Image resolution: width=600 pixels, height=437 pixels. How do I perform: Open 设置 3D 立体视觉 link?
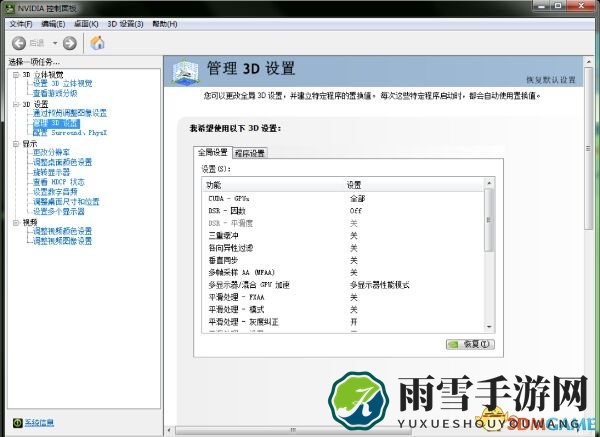pyautogui.click(x=62, y=83)
